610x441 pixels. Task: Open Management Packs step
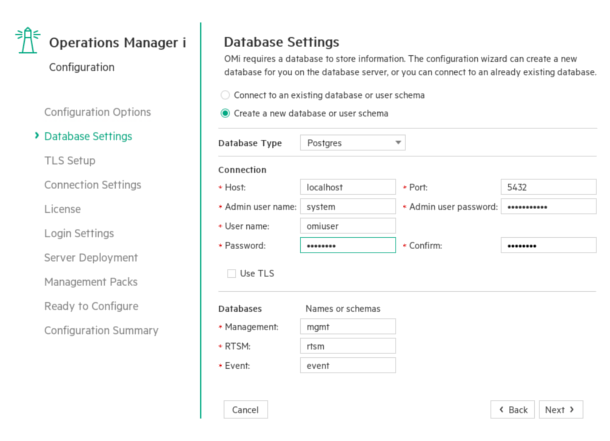pyautogui.click(x=91, y=282)
